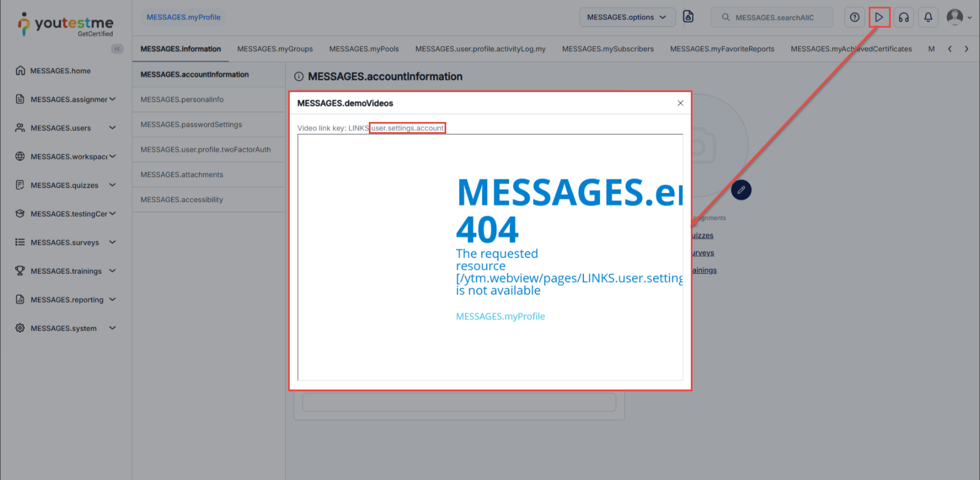Screen dimensions: 980x480
Task: Open the MESSAGES.options dropdown
Action: 627,18
